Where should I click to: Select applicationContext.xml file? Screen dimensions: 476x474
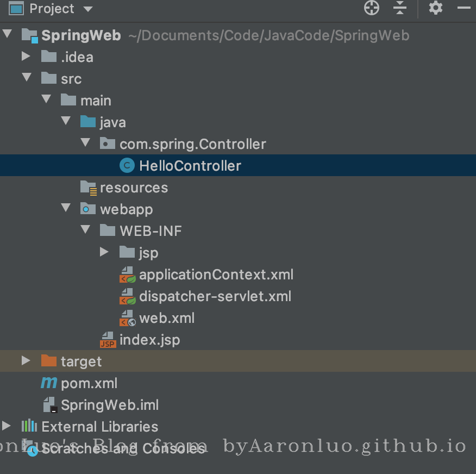click(x=216, y=275)
